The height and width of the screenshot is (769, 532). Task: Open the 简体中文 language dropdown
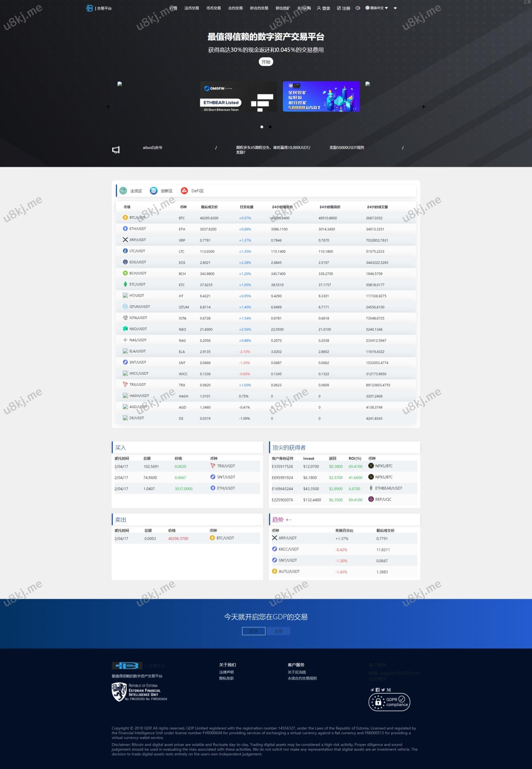(x=377, y=8)
